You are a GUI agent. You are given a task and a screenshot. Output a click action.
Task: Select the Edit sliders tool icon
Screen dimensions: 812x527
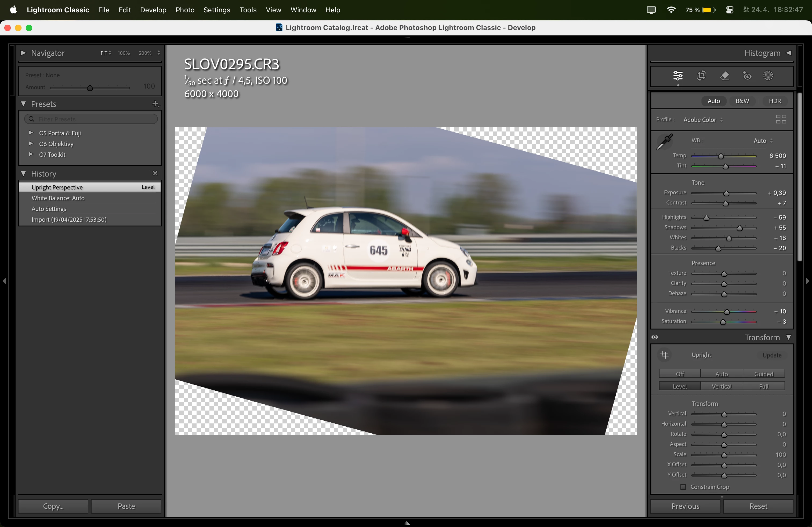point(677,76)
